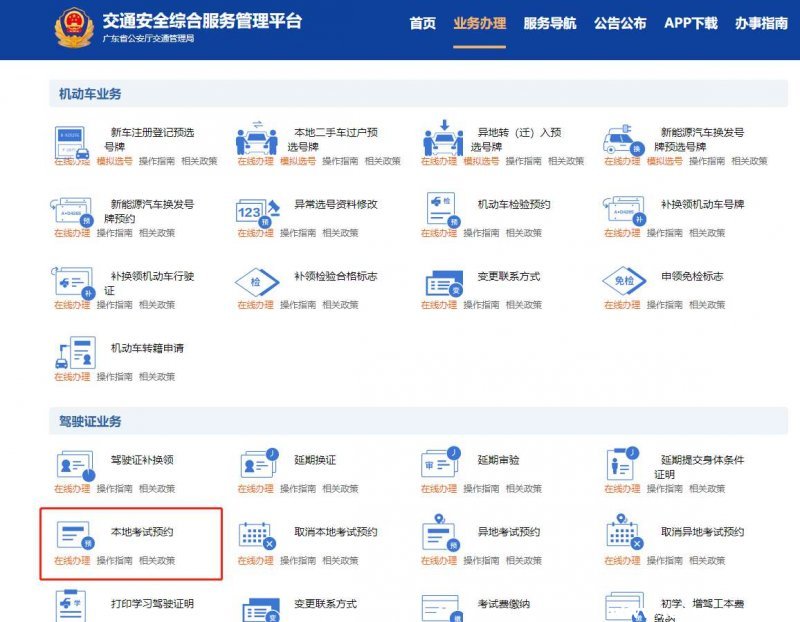
Task: Click the 补领检验合格标志 diamond icon
Action: click(257, 283)
